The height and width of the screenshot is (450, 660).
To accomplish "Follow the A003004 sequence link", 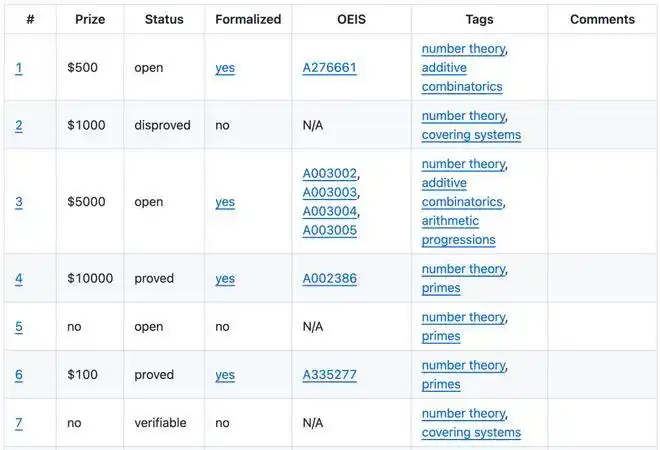I will [x=329, y=211].
